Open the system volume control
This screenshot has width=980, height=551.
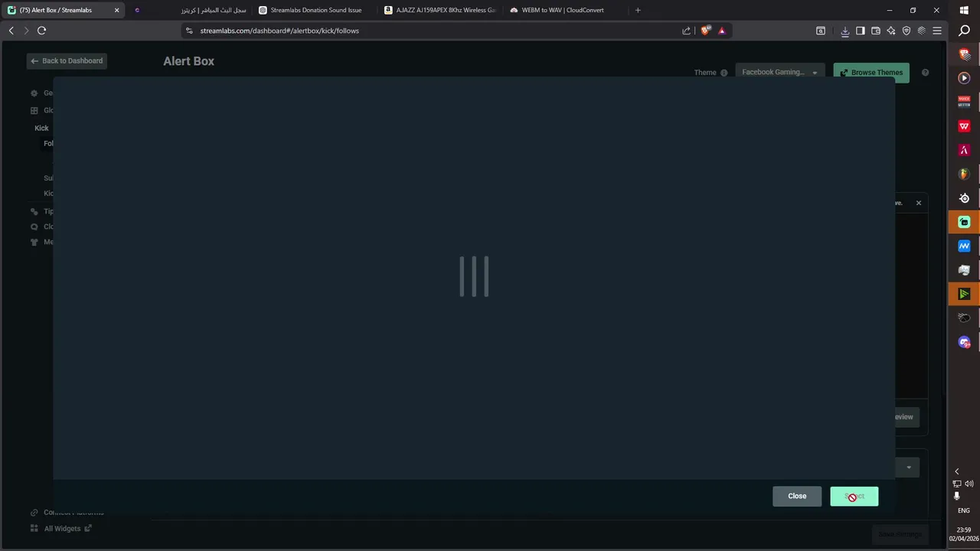point(969,484)
